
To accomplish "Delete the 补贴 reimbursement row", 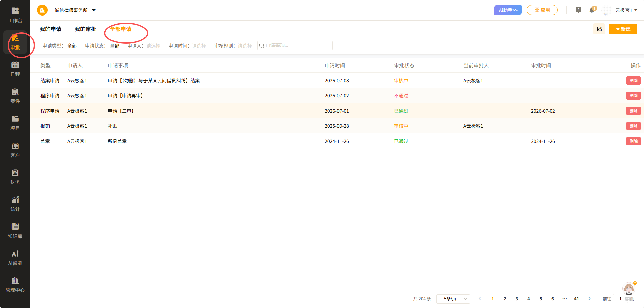I will coord(633,126).
